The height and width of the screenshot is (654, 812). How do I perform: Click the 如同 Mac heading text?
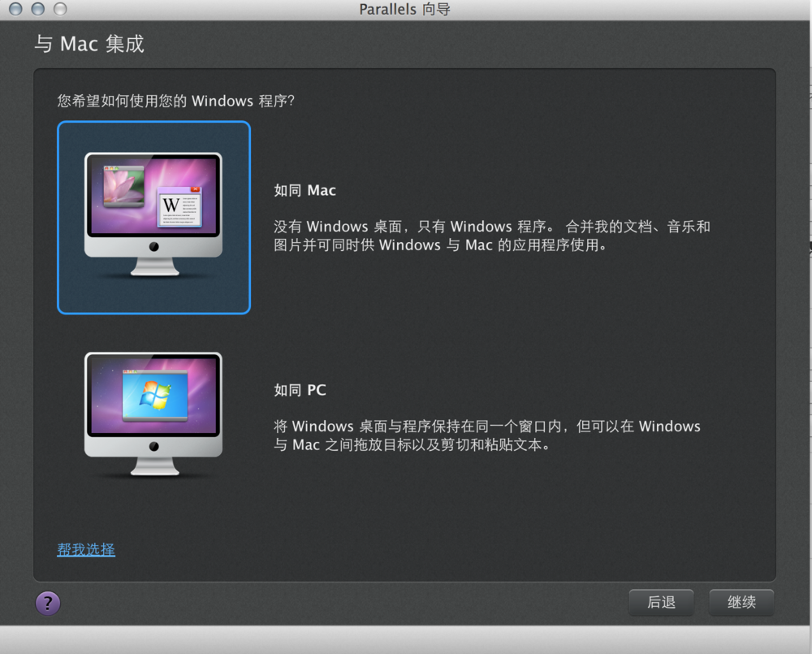[305, 190]
